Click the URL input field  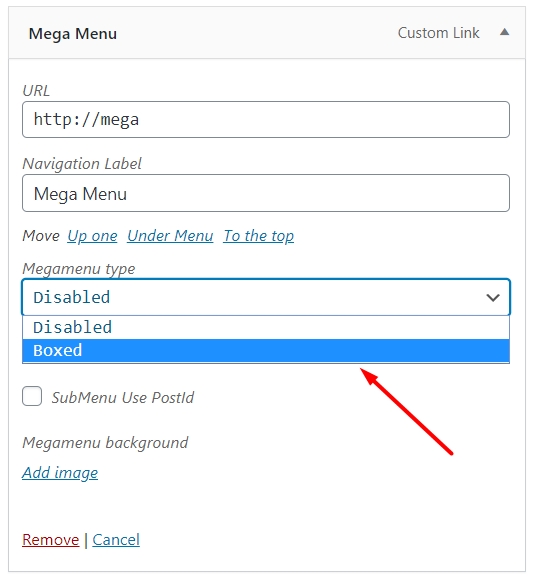(266, 120)
